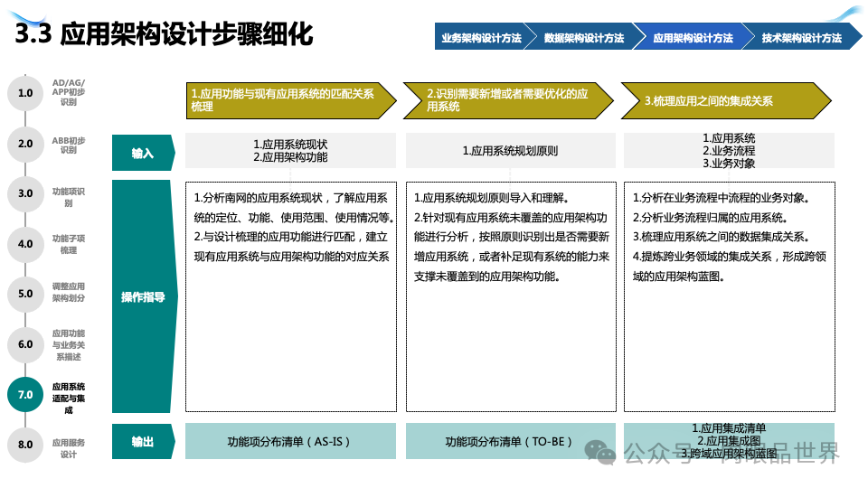Click arrow 1.应用功能与现有应用系统的匹配关系梳理
The width and height of the screenshot is (868, 488).
pyautogui.click(x=291, y=100)
